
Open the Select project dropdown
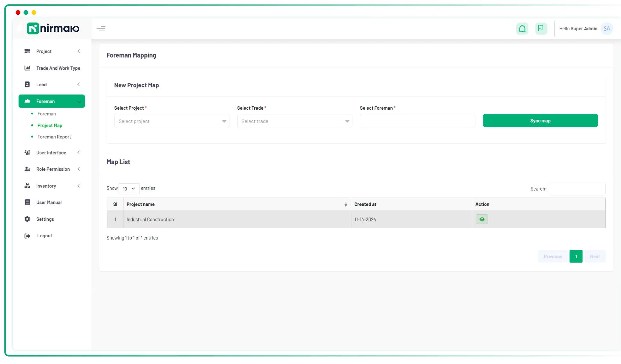pos(171,121)
